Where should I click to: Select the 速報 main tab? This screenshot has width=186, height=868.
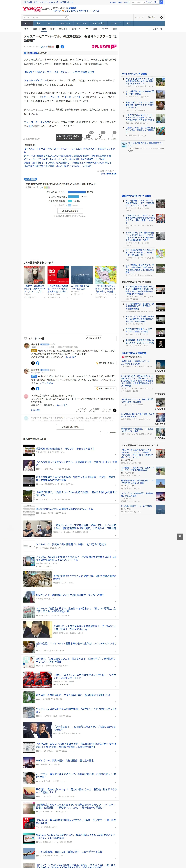pos(38,24)
